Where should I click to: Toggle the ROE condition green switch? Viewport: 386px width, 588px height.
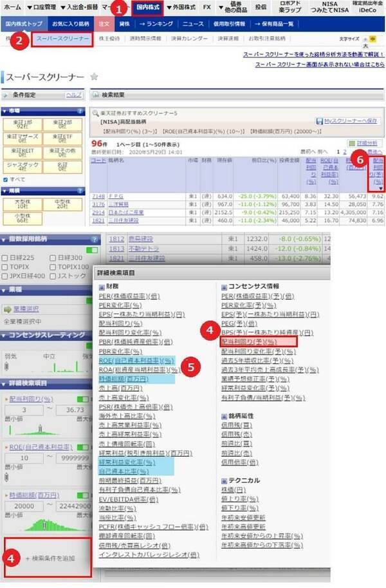pyautogui.click(x=82, y=447)
